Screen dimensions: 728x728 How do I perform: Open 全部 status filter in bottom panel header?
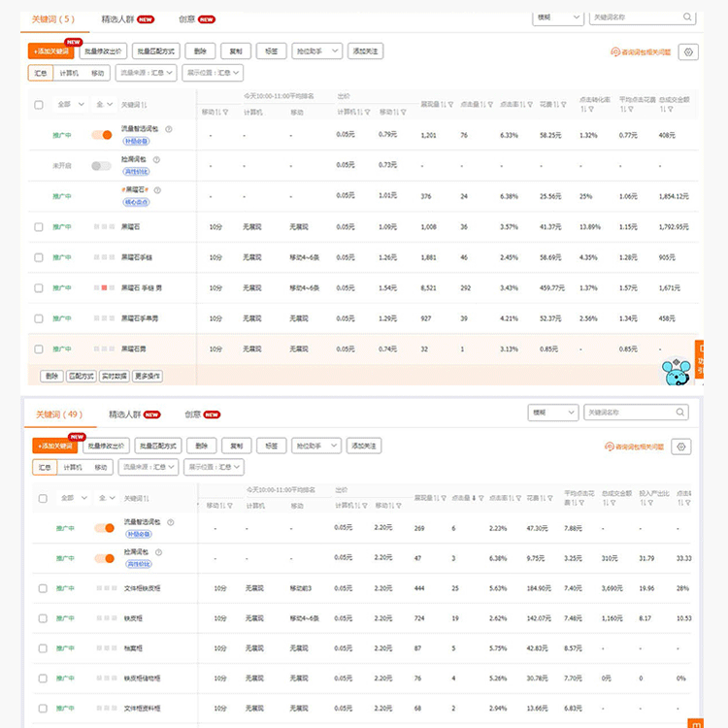pyautogui.click(x=74, y=498)
